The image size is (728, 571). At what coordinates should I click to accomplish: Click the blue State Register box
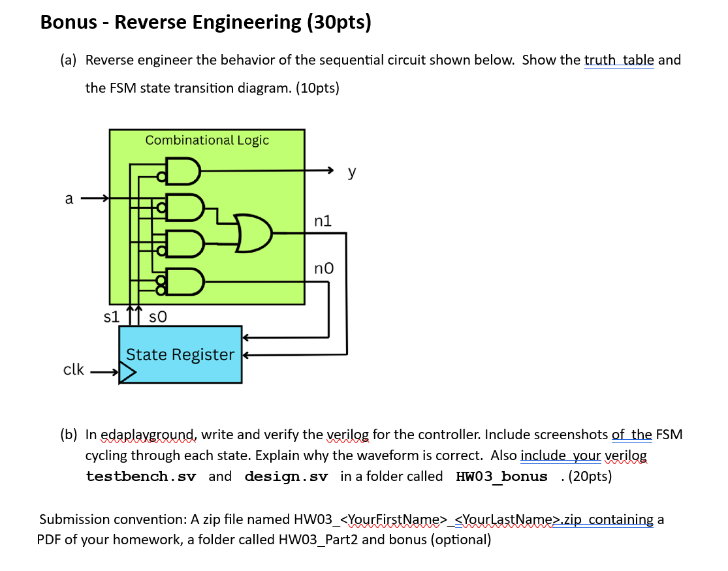click(x=180, y=354)
